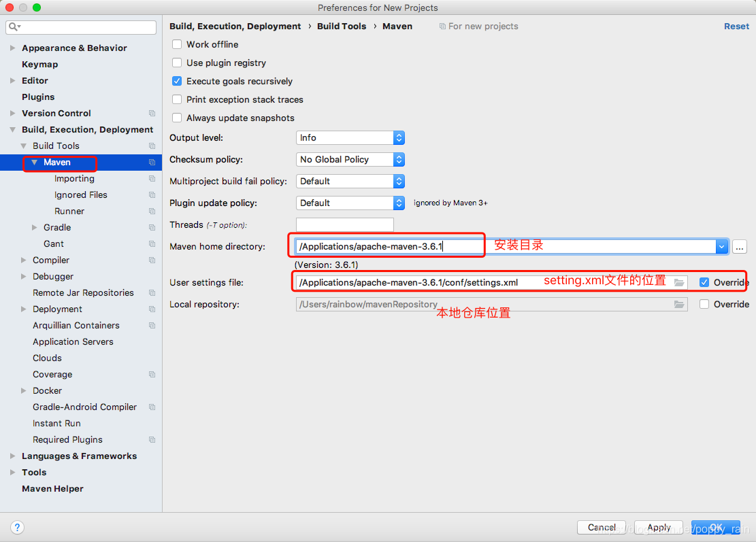Select Clouds in settings tree
The height and width of the screenshot is (542, 756).
click(x=47, y=358)
